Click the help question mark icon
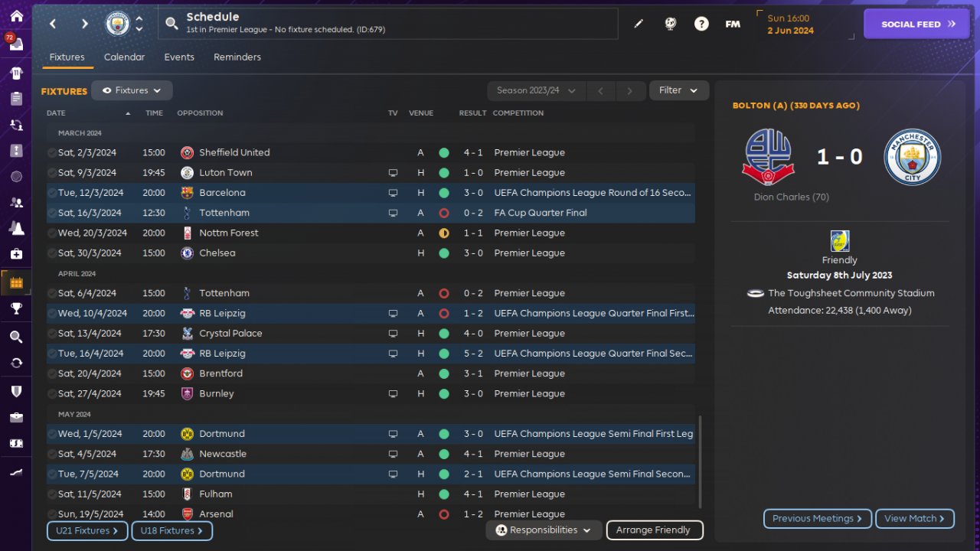 pyautogui.click(x=701, y=24)
